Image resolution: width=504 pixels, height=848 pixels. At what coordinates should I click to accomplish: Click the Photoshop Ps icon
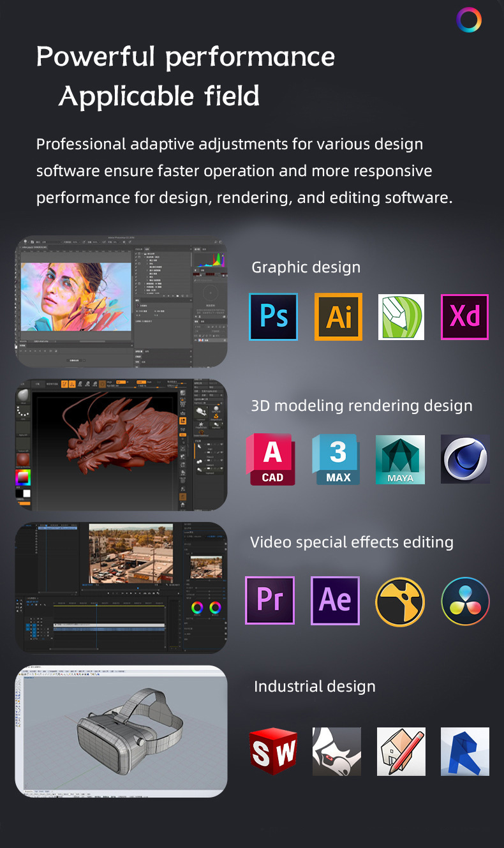(273, 316)
